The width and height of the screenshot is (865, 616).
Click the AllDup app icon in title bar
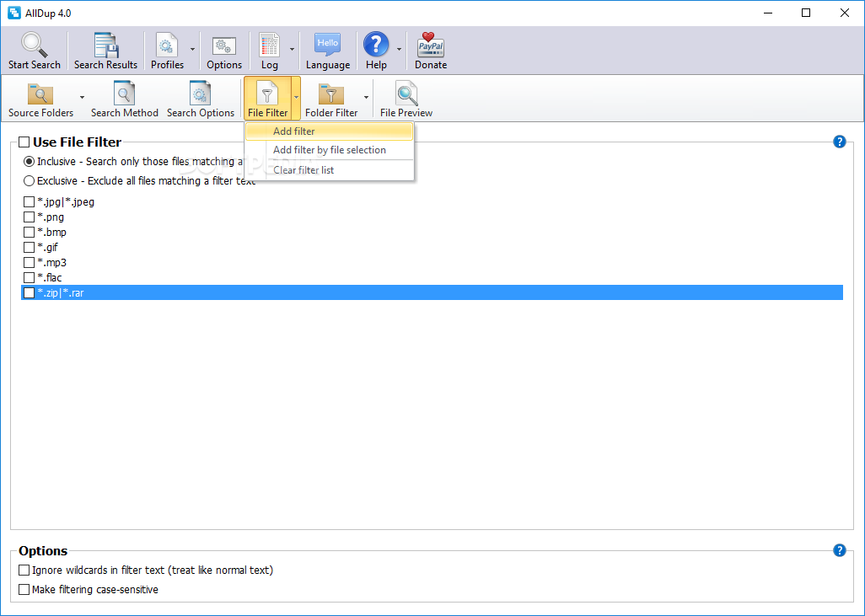coord(14,13)
